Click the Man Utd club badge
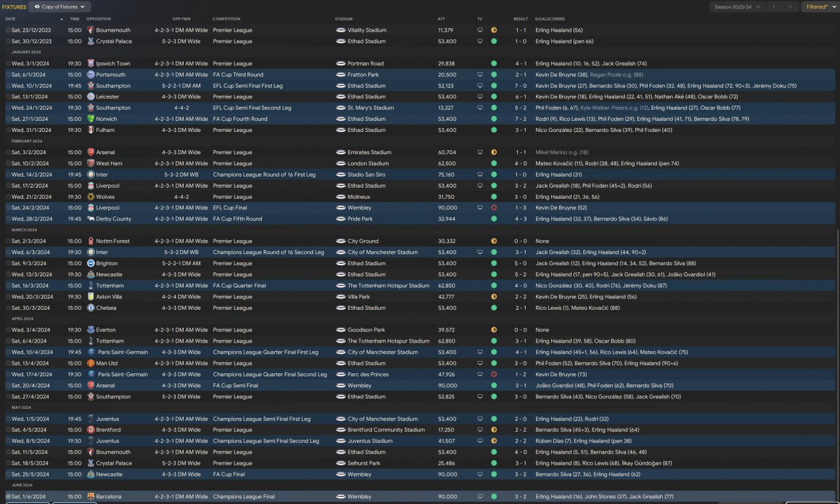Image resolution: width=840 pixels, height=504 pixels. [91, 363]
